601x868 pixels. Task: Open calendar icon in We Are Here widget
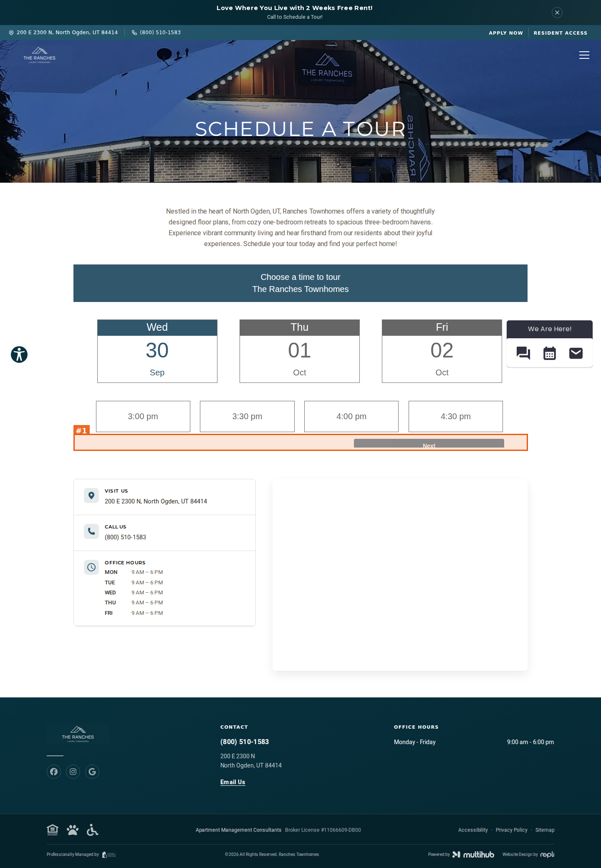pos(550,353)
